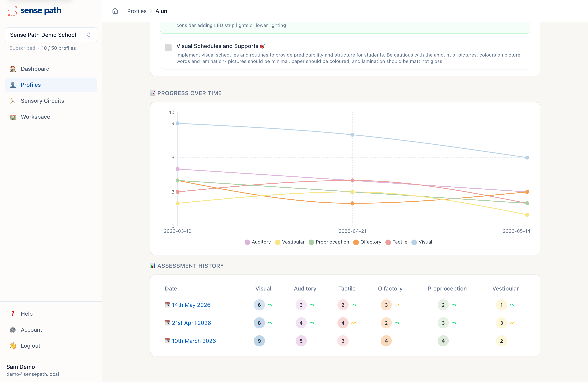The image size is (588, 382).
Task: Click calendar icon beside 14th May 2026
Action: point(168,305)
